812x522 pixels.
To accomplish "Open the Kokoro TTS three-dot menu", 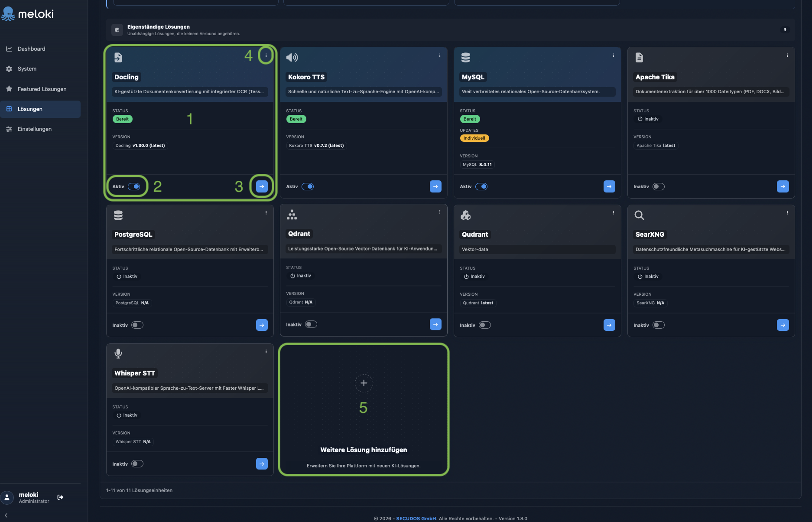I will tap(440, 55).
